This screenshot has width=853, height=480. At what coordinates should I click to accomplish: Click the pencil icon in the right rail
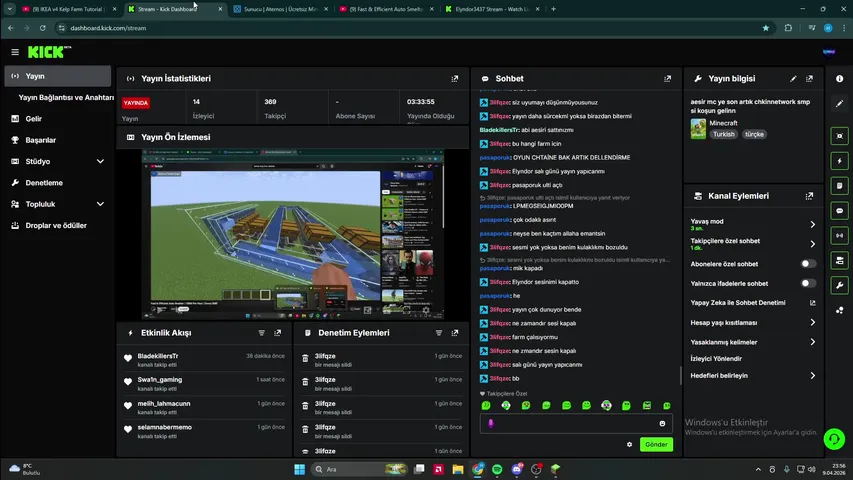point(839,103)
